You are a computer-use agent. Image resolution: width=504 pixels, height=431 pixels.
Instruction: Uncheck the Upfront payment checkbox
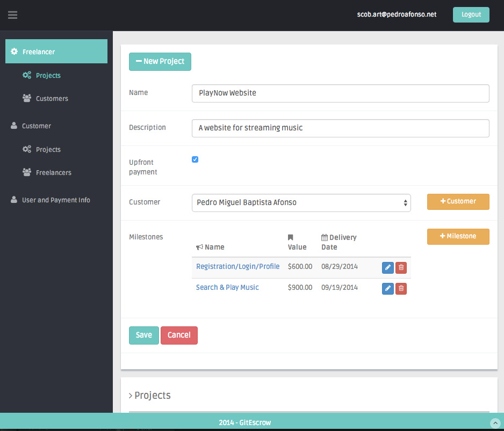[195, 159]
